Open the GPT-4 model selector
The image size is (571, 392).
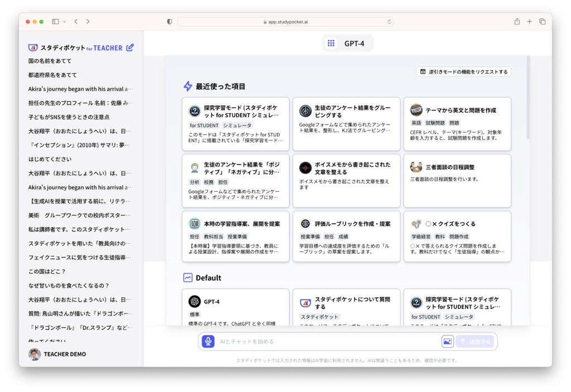click(x=348, y=43)
